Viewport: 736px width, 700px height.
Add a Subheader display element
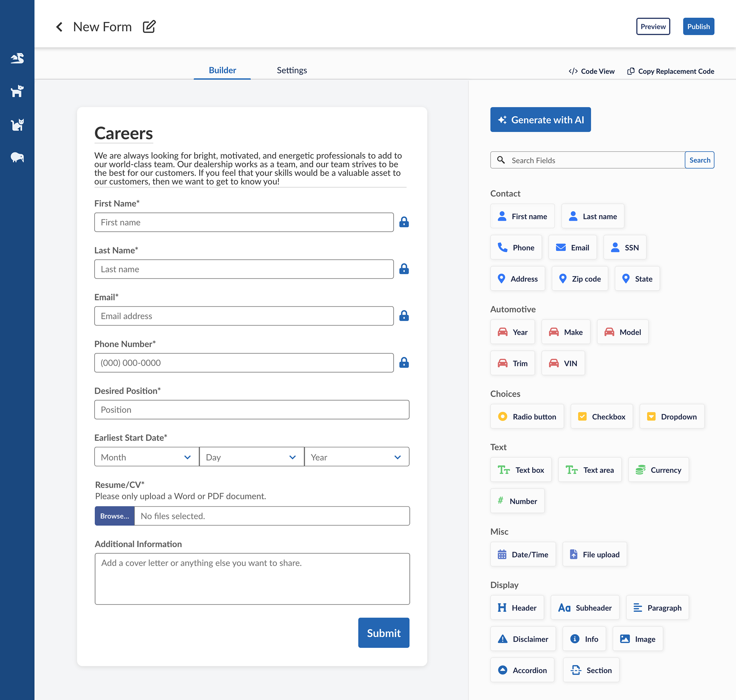click(585, 608)
